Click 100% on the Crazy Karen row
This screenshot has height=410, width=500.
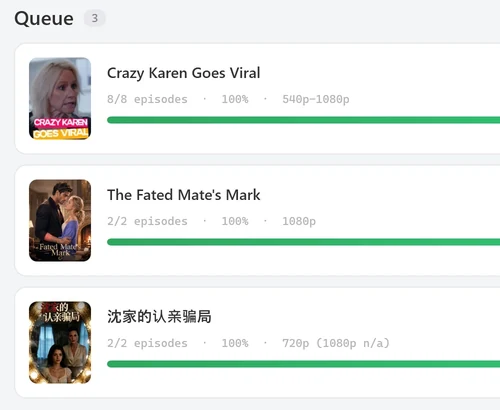pos(235,99)
